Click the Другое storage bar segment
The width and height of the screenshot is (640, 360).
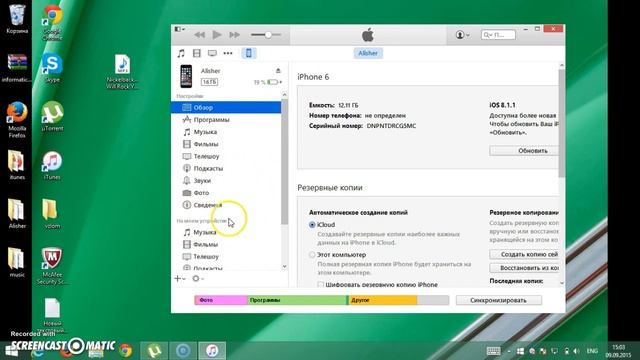(383, 300)
